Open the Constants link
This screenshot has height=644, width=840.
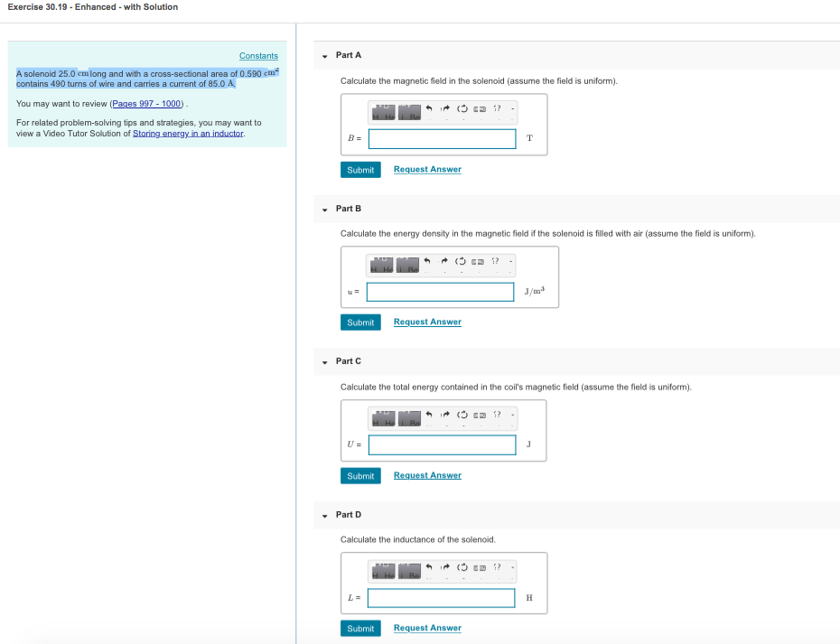click(258, 55)
